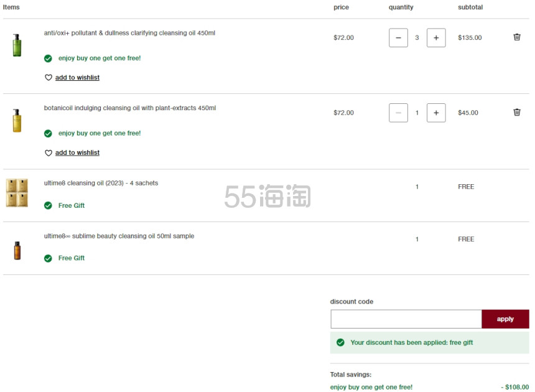
Task: Increase quantity of anti/oxi+ cleansing oil
Action: 436,37
